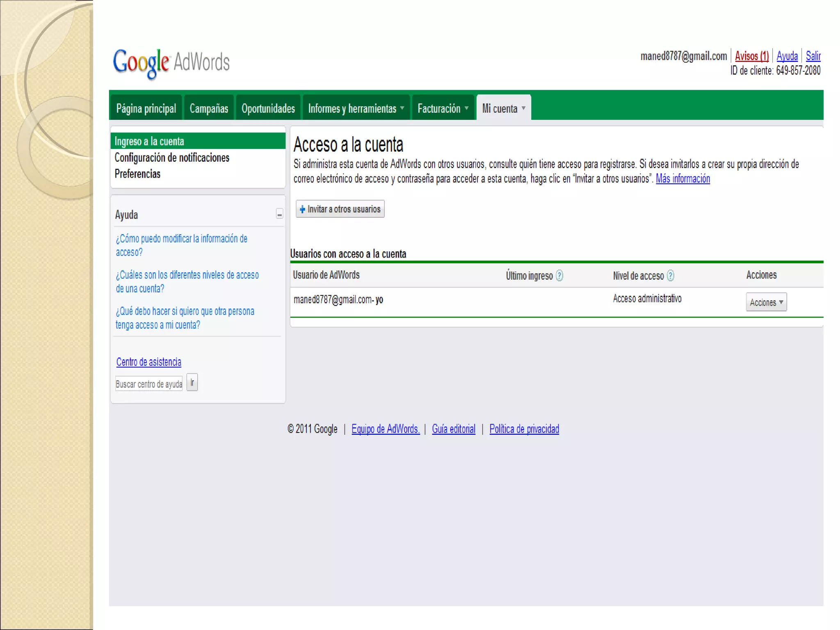
Task: Open the Avisos (1) link
Action: coord(751,56)
